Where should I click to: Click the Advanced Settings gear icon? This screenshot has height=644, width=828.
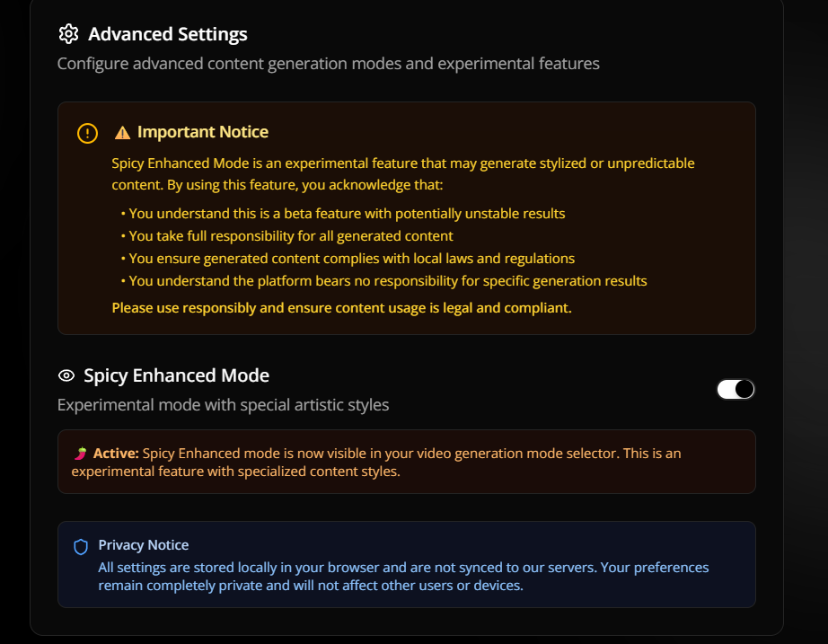tap(68, 34)
